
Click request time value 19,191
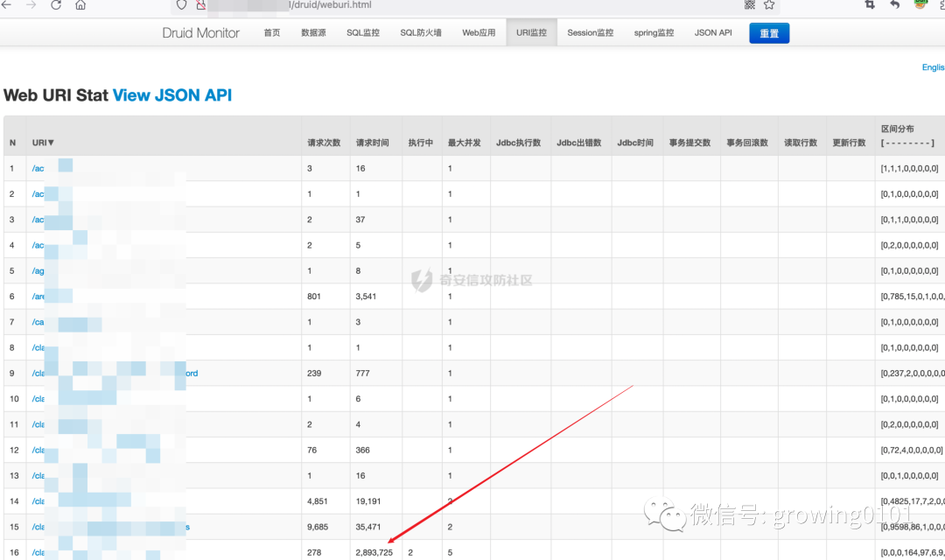click(368, 501)
